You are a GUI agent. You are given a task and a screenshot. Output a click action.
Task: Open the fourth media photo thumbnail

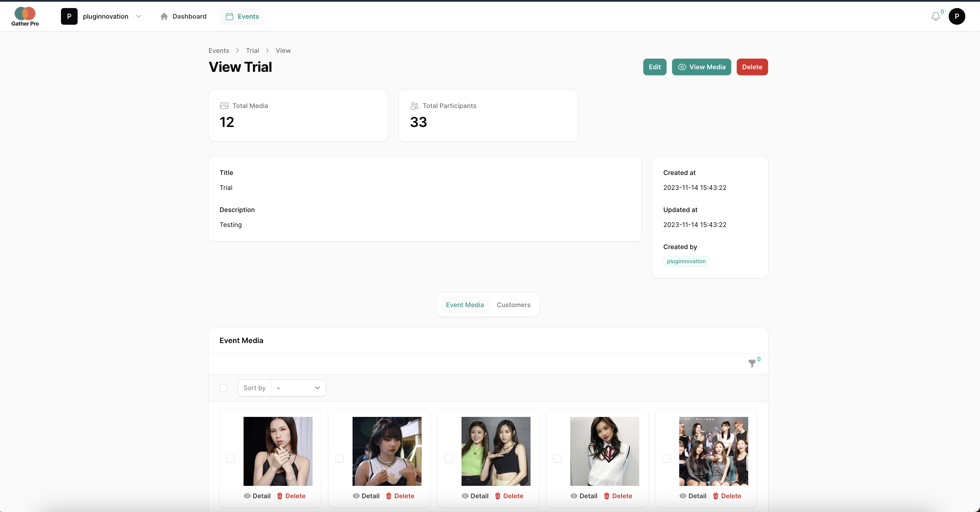(604, 451)
